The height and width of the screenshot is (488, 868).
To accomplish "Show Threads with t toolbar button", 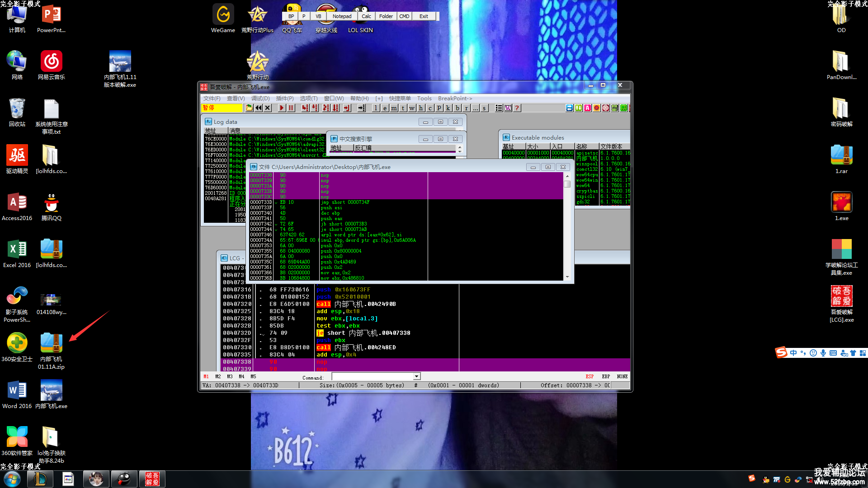I will pos(403,108).
